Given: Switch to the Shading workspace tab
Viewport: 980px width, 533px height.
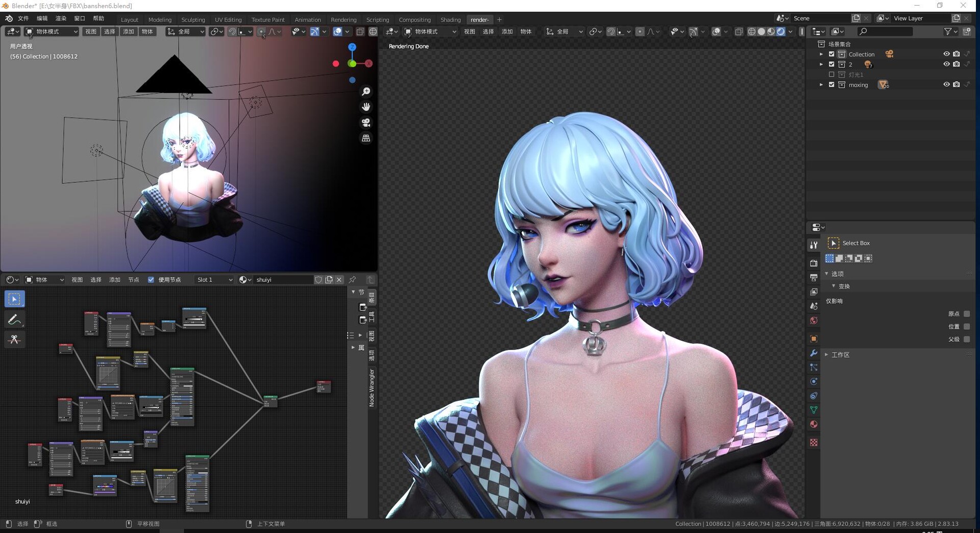Looking at the screenshot, I should click(450, 20).
